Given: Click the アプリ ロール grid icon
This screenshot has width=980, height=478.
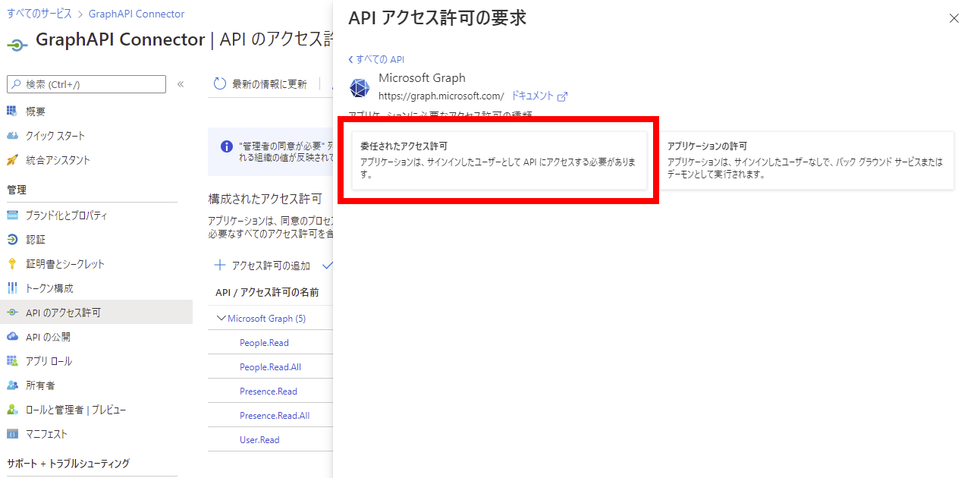Looking at the screenshot, I should click(x=12, y=361).
